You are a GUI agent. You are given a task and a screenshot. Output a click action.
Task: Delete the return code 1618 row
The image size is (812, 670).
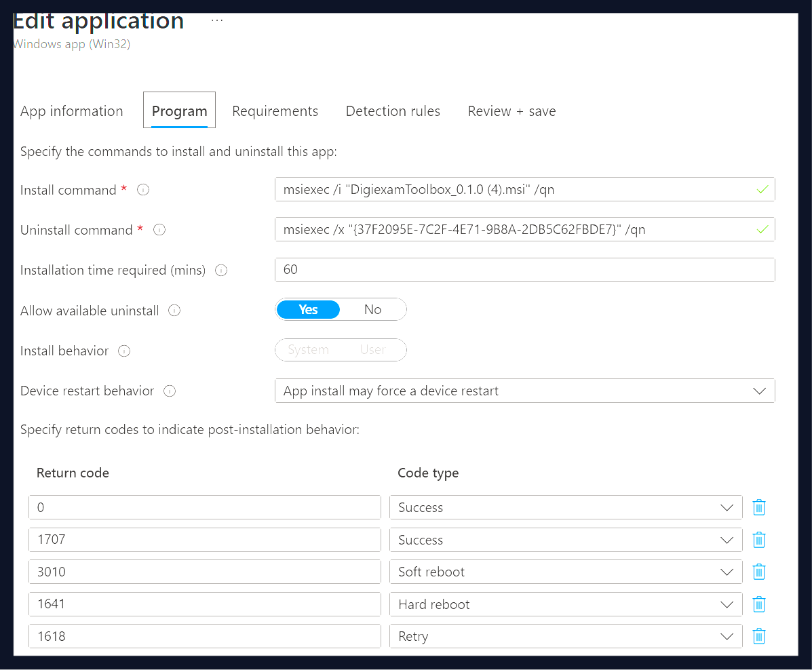click(758, 635)
